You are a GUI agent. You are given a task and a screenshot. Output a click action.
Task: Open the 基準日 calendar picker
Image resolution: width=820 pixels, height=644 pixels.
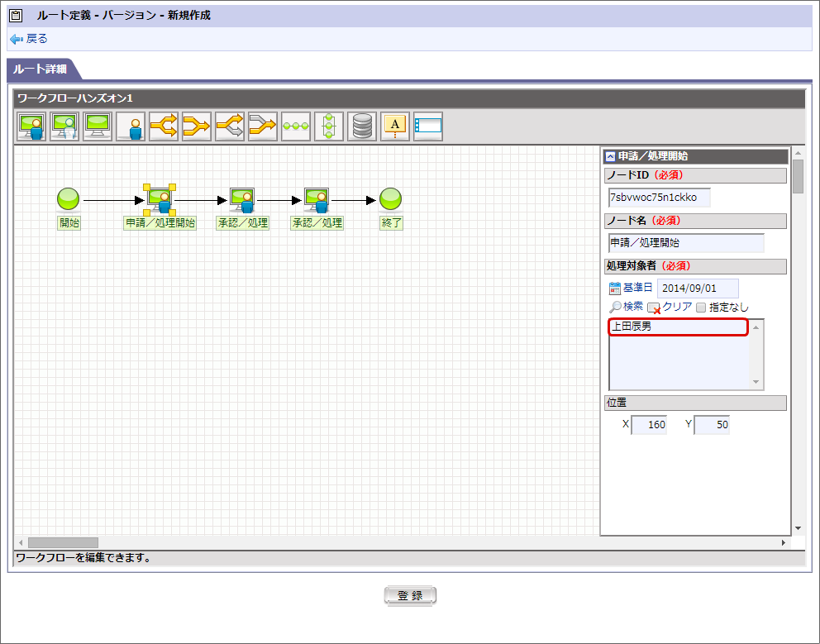614,289
